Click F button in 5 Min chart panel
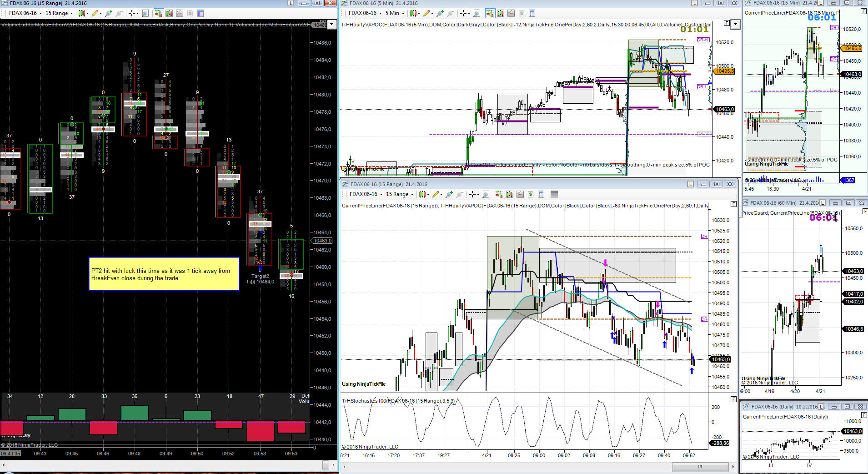 727,23
